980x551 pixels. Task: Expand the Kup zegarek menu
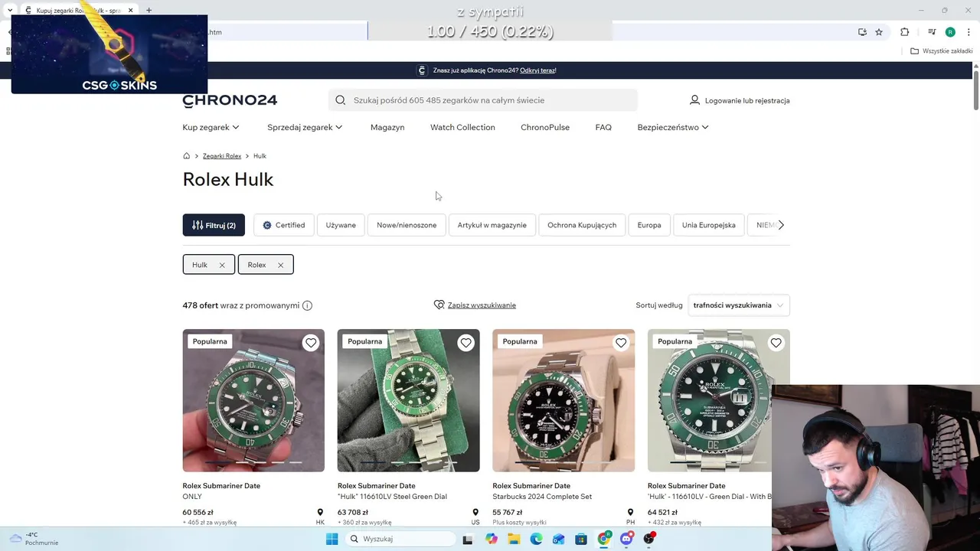point(211,127)
